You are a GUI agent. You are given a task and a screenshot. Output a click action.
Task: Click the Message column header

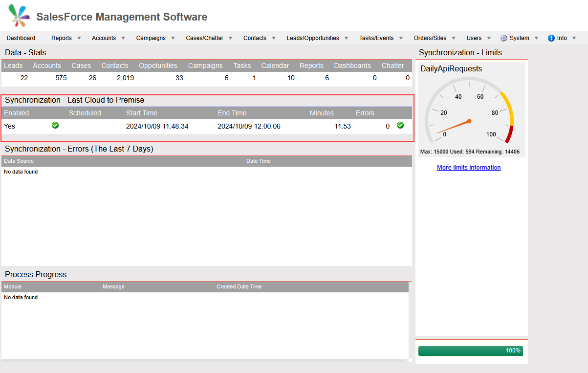point(113,286)
